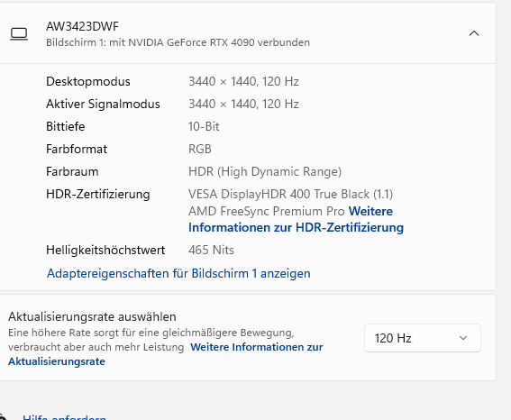Select the Aktiver Signalmodus label
This screenshot has height=420, width=511.
tap(103, 104)
